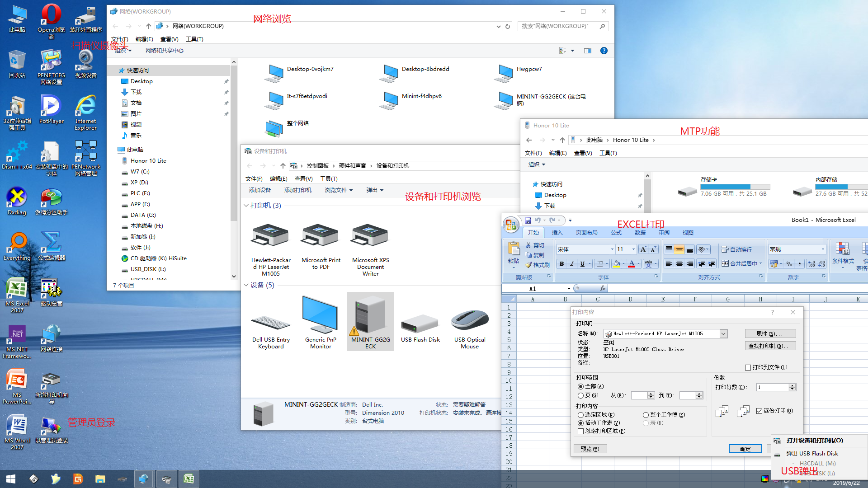Click 存储卡 storage bar in Honor 10 Lite window
This screenshot has height=488, width=868.
tap(735, 187)
